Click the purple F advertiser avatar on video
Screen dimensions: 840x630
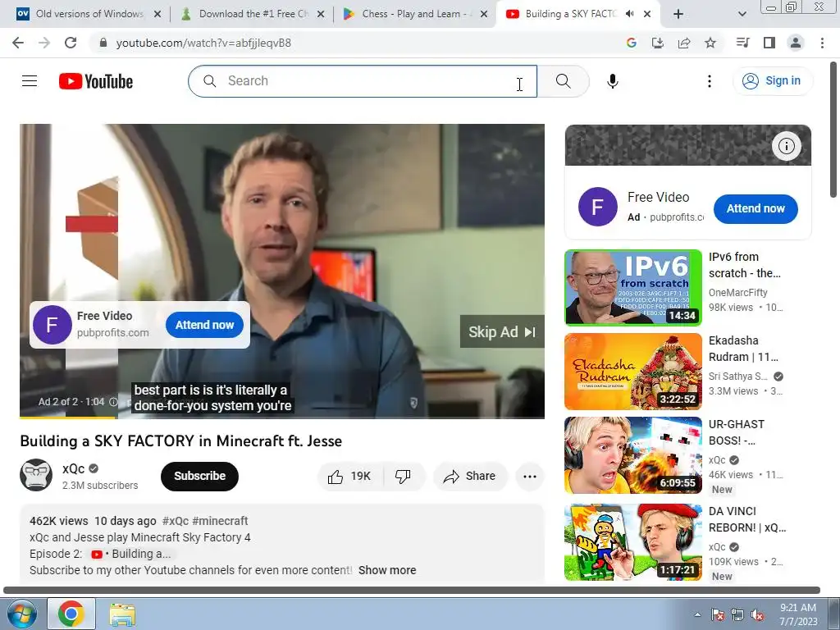pos(52,325)
